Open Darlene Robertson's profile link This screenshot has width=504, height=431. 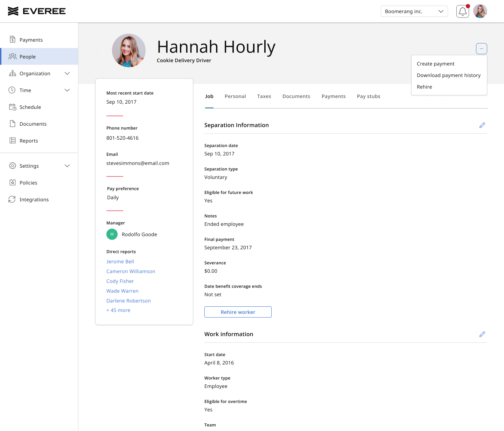(129, 301)
